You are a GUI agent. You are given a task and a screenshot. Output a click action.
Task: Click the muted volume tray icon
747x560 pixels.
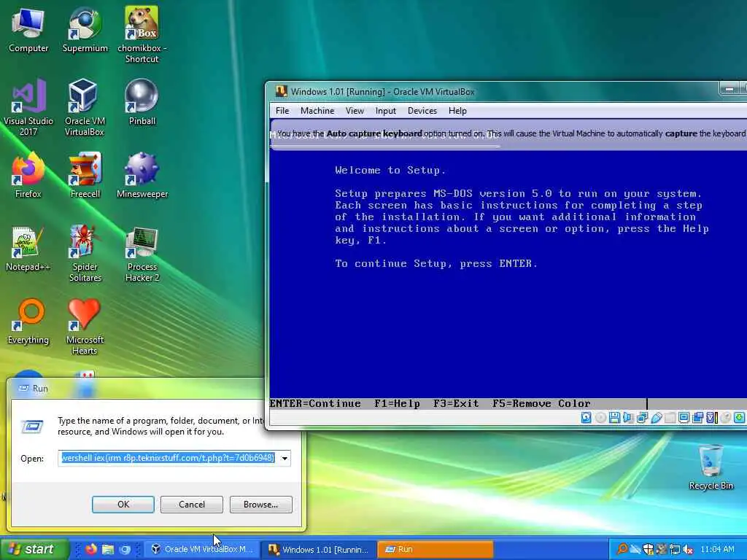tap(687, 549)
